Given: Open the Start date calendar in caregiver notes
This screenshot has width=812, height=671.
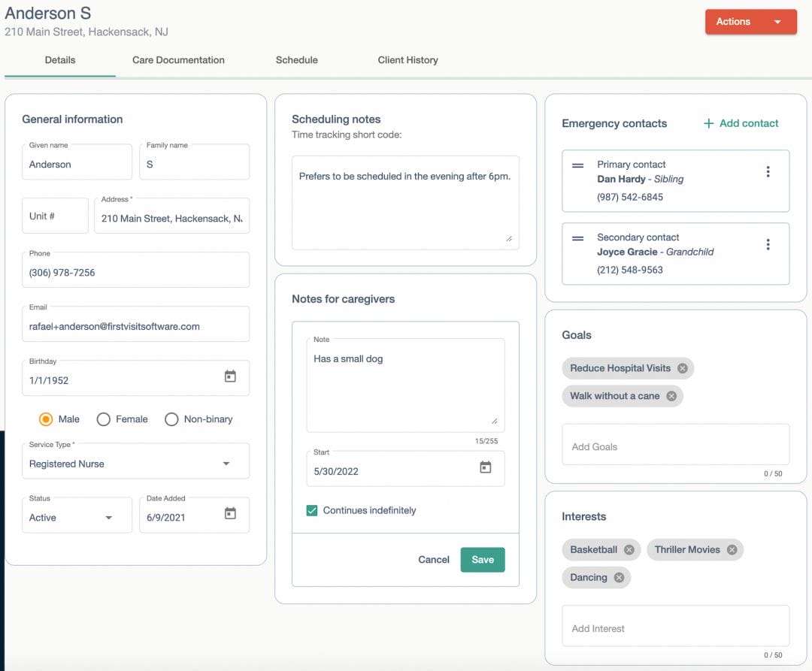Looking at the screenshot, I should click(486, 467).
